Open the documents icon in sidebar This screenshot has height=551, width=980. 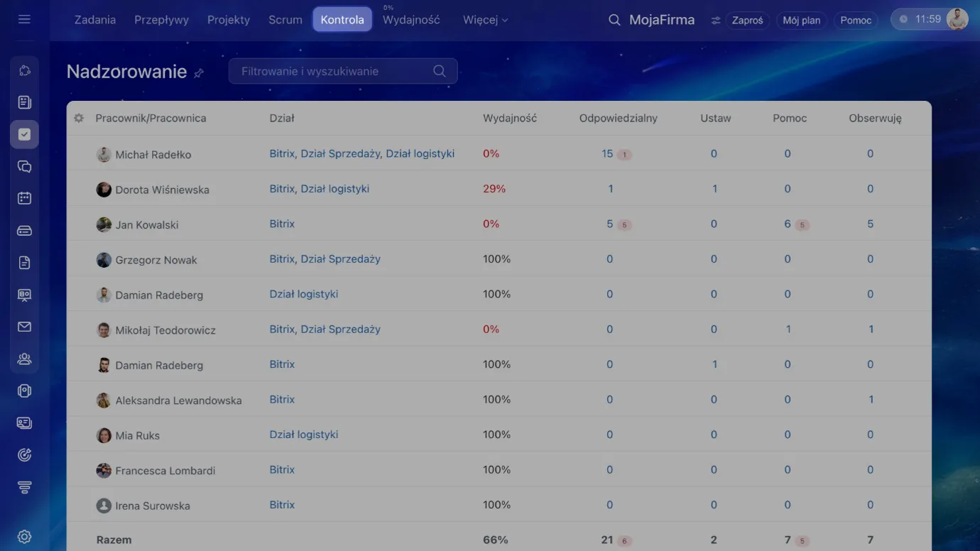(24, 263)
